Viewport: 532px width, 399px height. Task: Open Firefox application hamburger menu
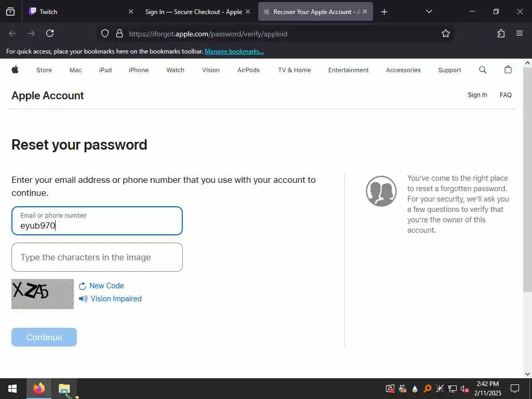[x=520, y=33]
